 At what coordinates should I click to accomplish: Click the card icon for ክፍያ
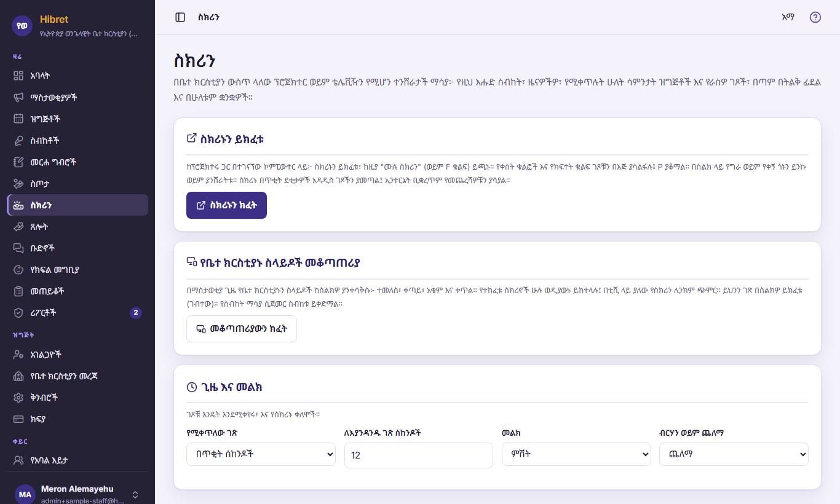[18, 419]
